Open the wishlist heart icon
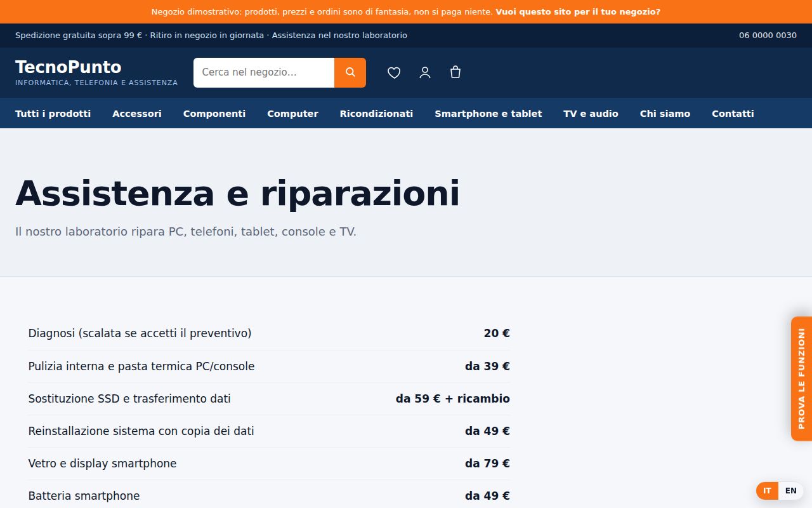Viewport: 812px width, 508px height. click(394, 72)
